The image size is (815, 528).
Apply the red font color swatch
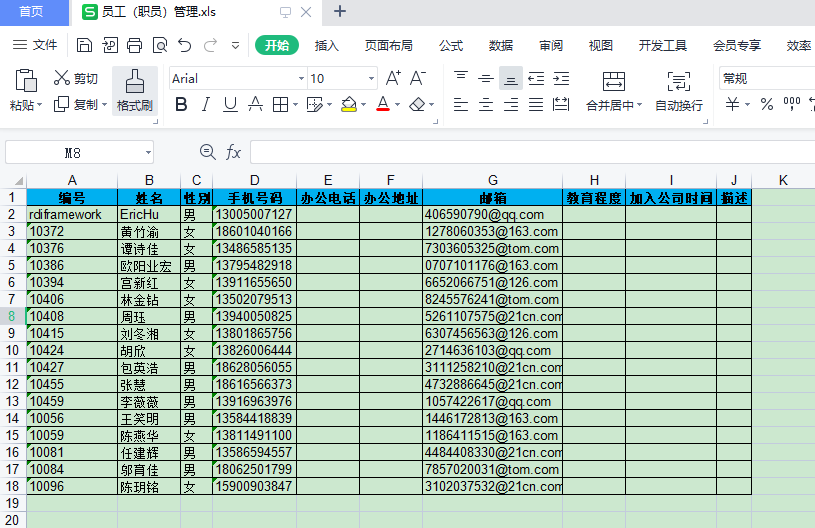click(x=382, y=105)
